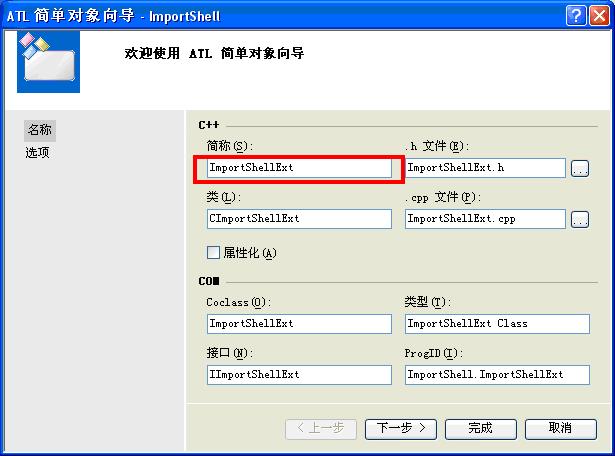Image resolution: width=615 pixels, height=456 pixels.
Task: Close the ATL wizard dialog
Action: (x=599, y=16)
